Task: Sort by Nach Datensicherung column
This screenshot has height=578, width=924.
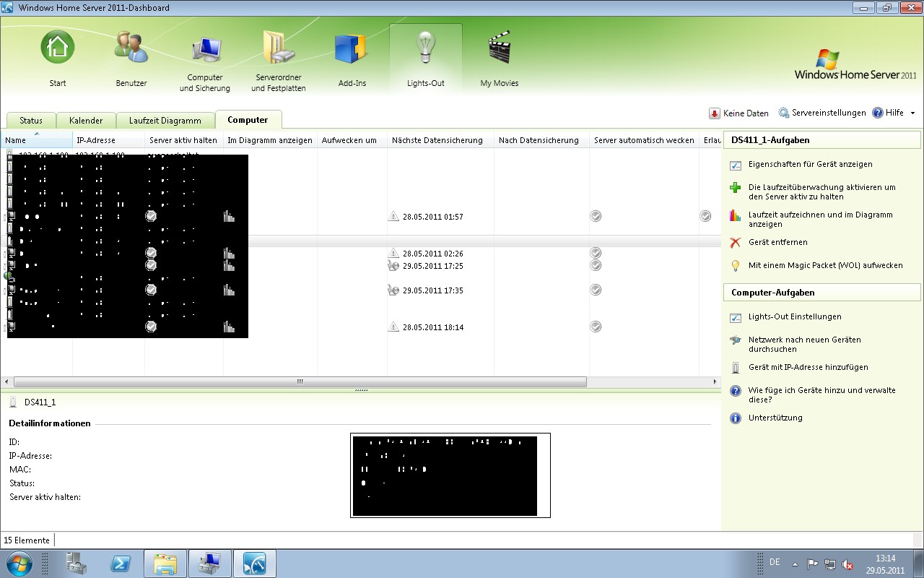Action: point(541,140)
